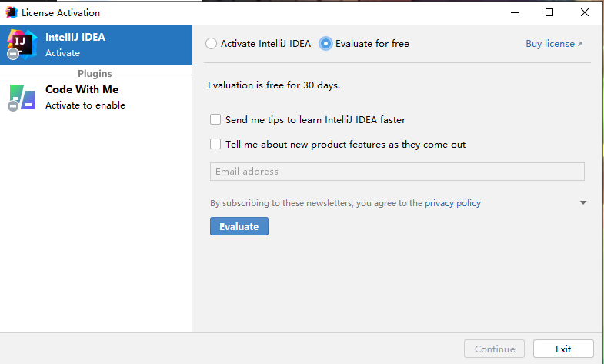Choose the Evaluate for free radio option
Screen dimensions: 604x364
[x=326, y=44]
